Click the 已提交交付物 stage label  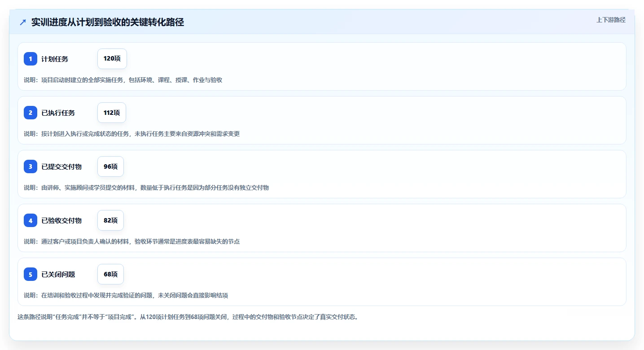coord(61,166)
